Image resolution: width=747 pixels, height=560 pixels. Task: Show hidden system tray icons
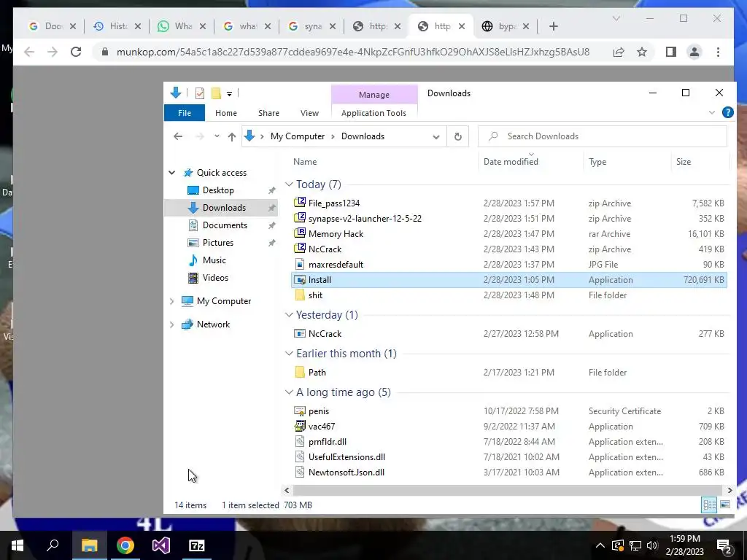[x=600, y=545]
